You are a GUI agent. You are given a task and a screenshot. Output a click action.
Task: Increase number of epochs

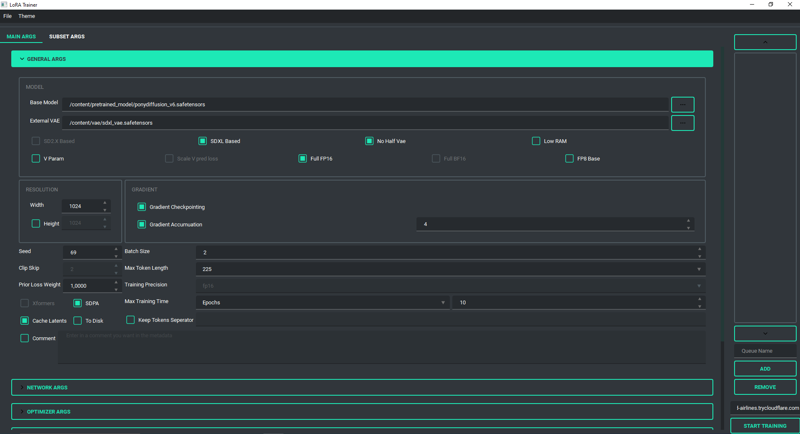click(x=699, y=299)
